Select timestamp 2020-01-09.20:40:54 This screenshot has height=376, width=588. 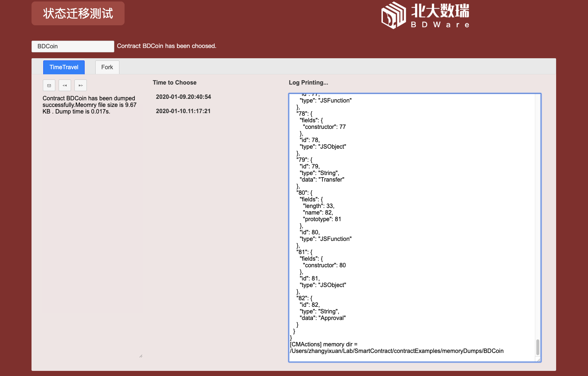(183, 97)
